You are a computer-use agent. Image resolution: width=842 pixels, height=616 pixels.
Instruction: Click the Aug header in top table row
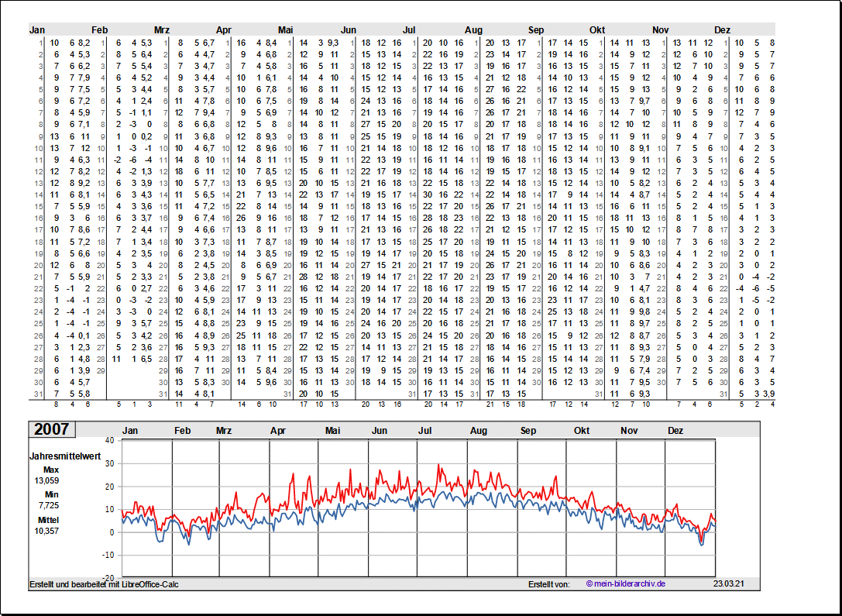click(473, 30)
